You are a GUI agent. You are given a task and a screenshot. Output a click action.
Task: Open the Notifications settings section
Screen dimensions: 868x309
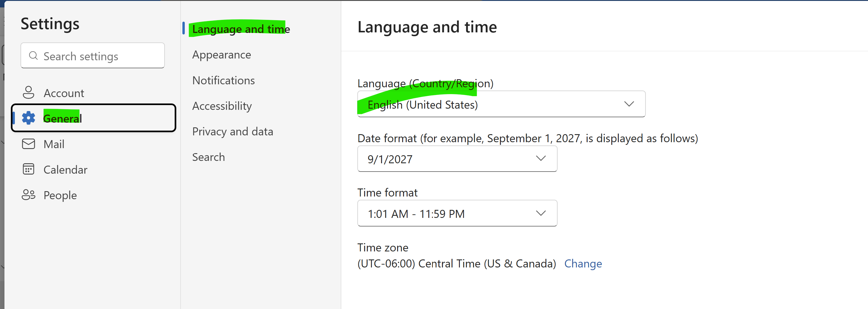223,80
